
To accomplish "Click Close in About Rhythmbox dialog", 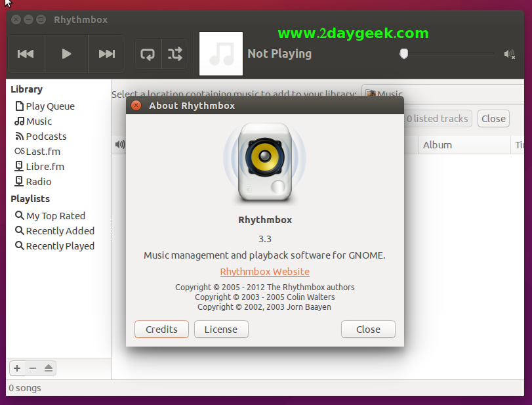I will pos(368,330).
